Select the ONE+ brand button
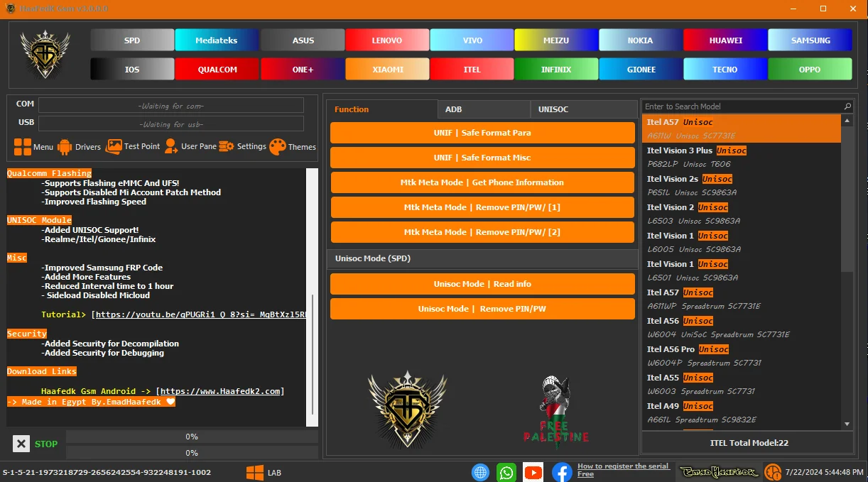The height and width of the screenshot is (482, 868). tap(303, 70)
